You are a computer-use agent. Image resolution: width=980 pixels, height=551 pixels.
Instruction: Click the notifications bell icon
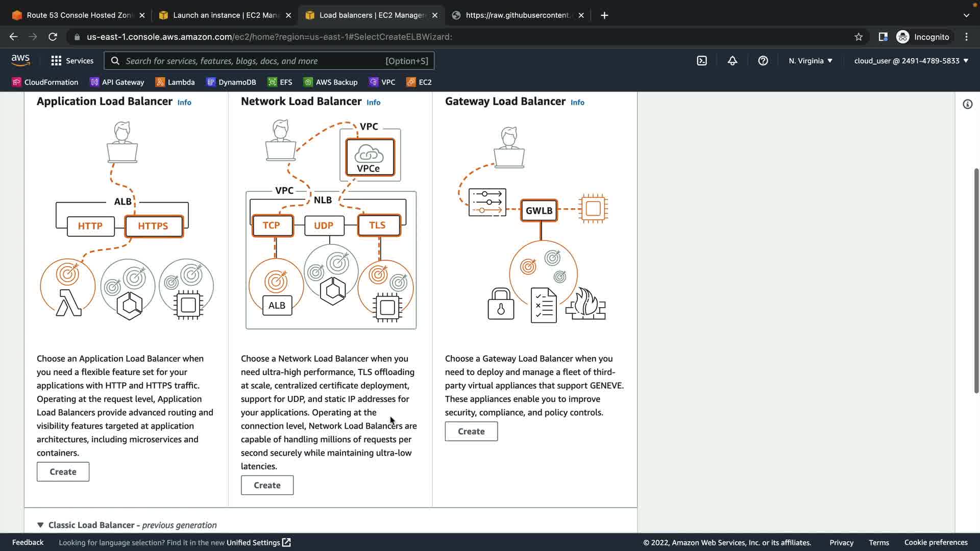pyautogui.click(x=732, y=61)
